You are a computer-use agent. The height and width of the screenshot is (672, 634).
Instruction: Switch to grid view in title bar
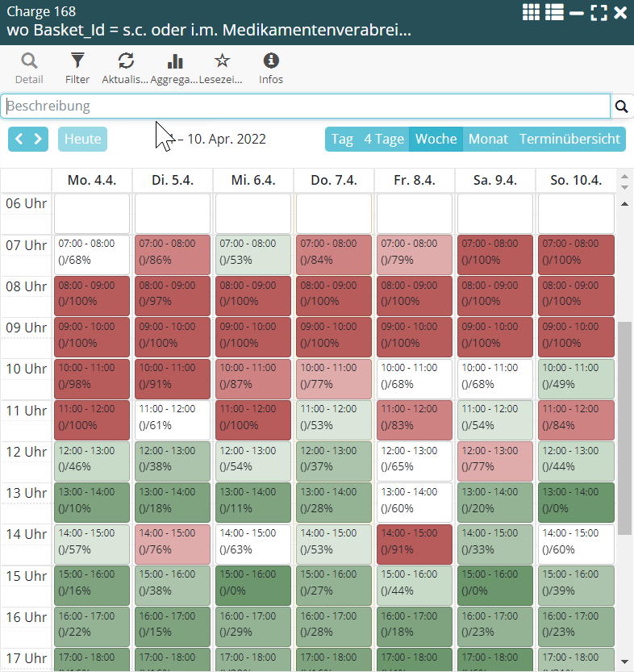coord(531,12)
